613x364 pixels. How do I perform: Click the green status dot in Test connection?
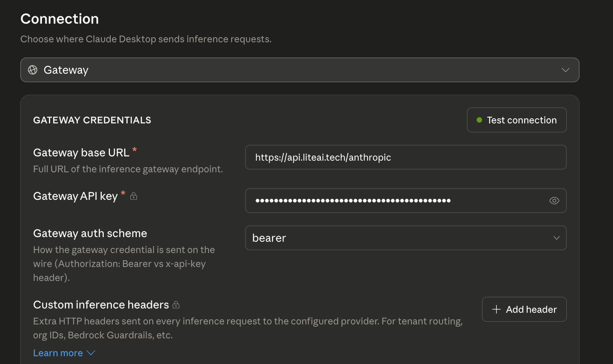tap(479, 120)
